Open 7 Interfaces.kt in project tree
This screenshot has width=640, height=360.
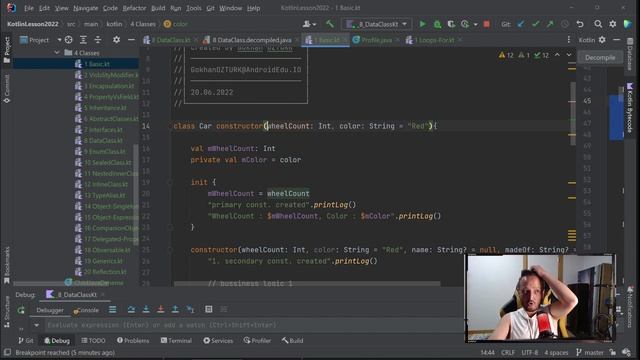[x=103, y=130]
